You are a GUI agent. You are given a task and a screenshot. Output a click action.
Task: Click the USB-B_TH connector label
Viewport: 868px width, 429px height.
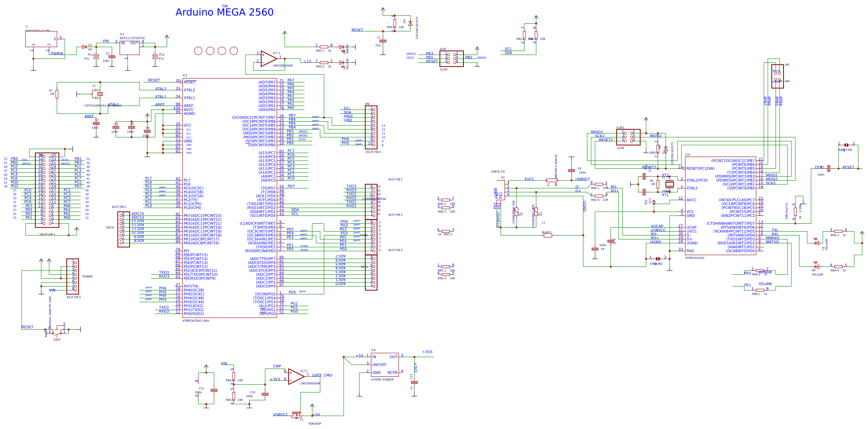pos(498,172)
